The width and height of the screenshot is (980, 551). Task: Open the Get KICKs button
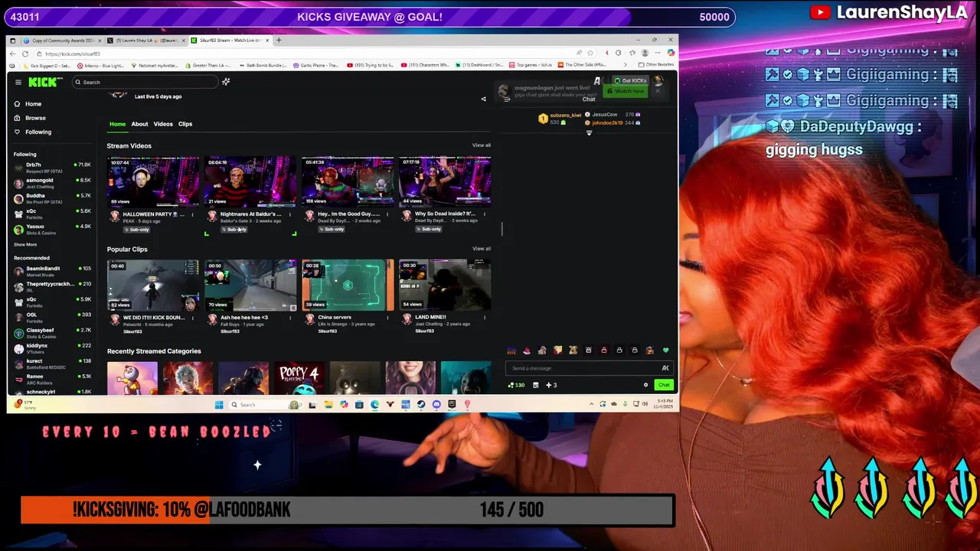(x=630, y=80)
